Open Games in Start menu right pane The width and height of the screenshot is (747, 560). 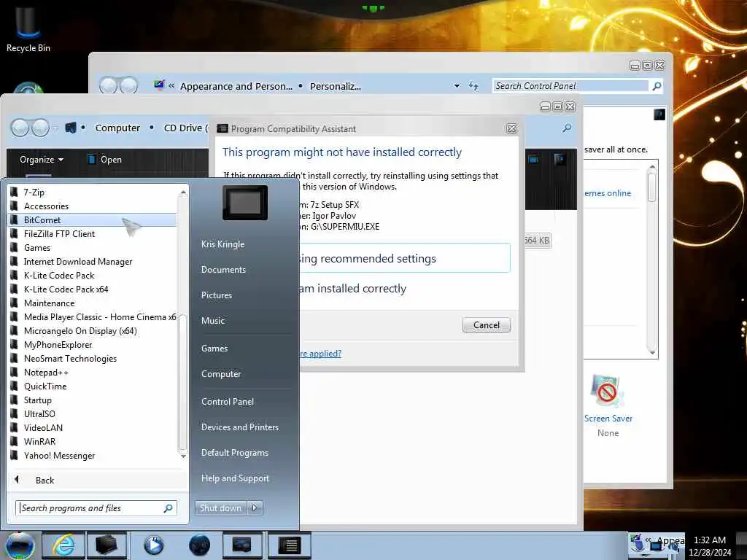click(x=214, y=349)
